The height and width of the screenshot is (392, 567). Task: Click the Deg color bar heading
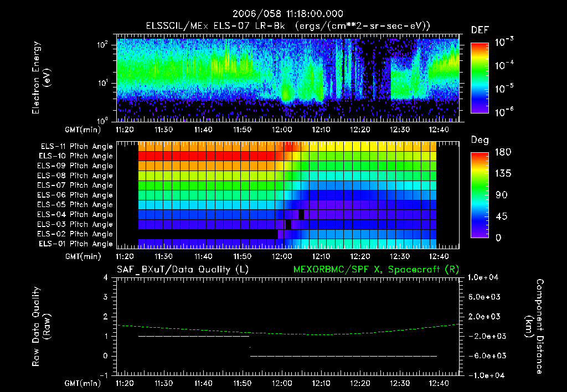point(480,140)
